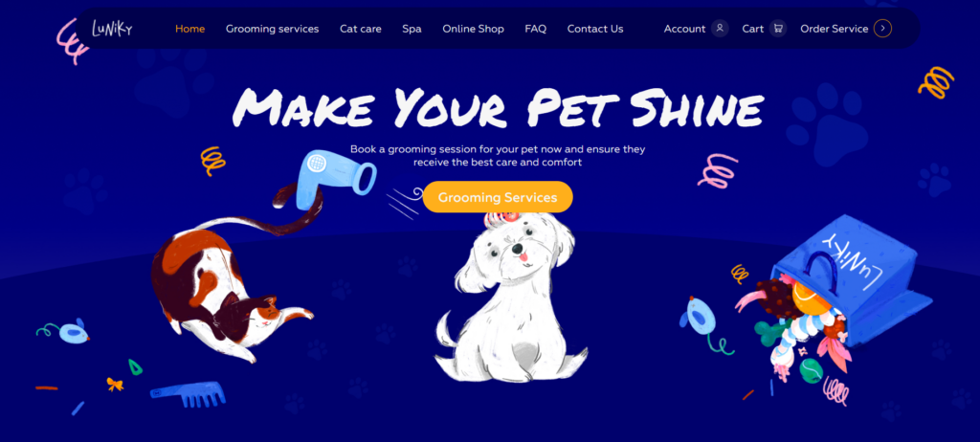Open the FAQ page

536,29
